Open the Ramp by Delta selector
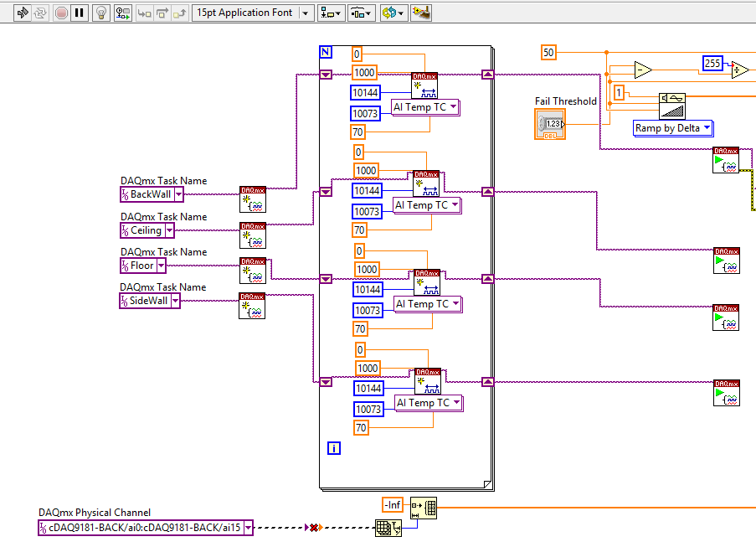 (x=673, y=128)
